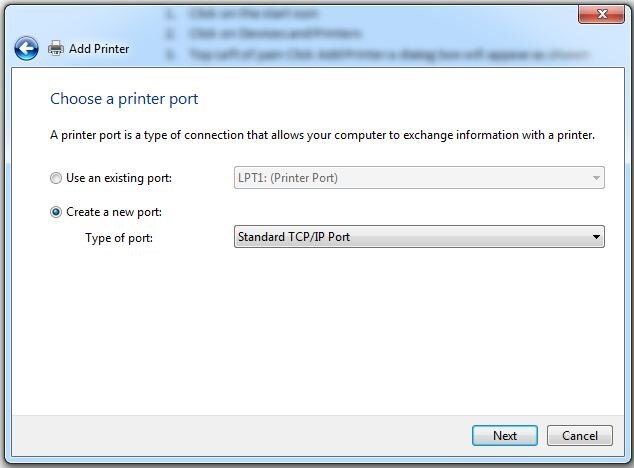The width and height of the screenshot is (634, 468).
Task: Click the black arrow on the TCP/IP port dropdown
Action: [596, 237]
